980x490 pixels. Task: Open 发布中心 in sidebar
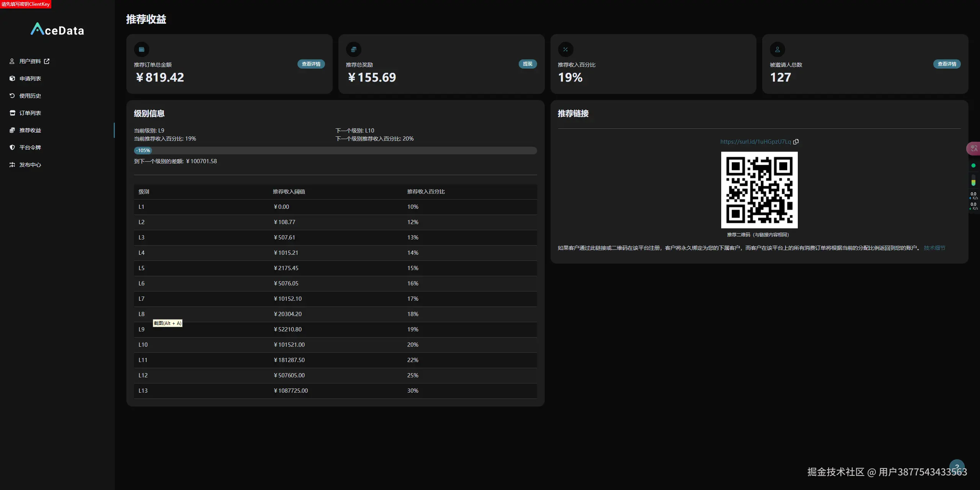(30, 165)
